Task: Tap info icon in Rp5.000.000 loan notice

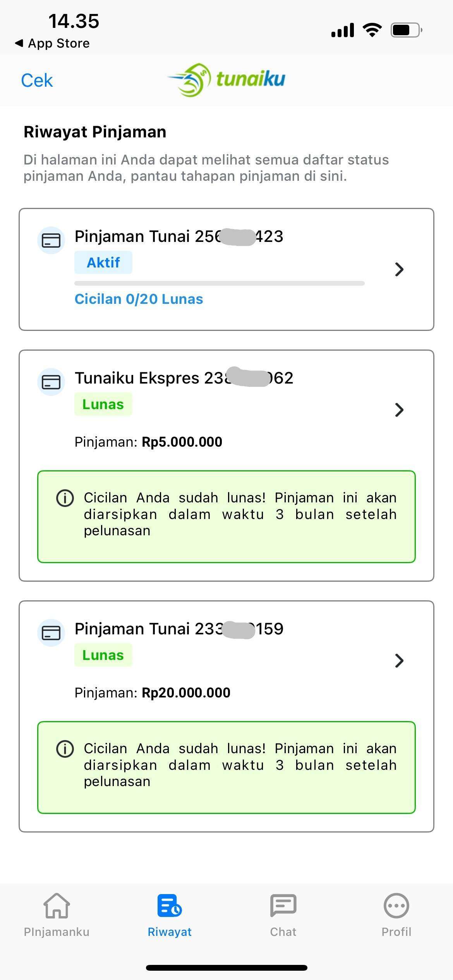Action: (x=65, y=498)
